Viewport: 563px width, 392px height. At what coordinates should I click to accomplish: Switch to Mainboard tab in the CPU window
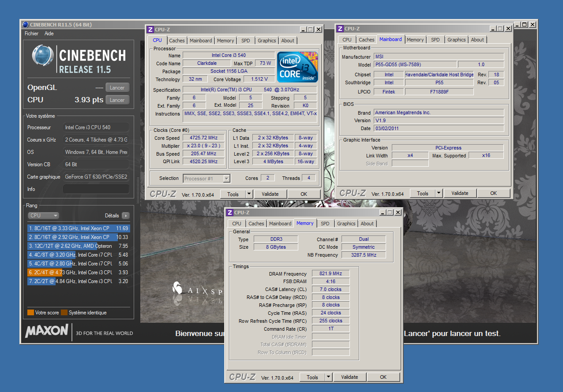201,41
